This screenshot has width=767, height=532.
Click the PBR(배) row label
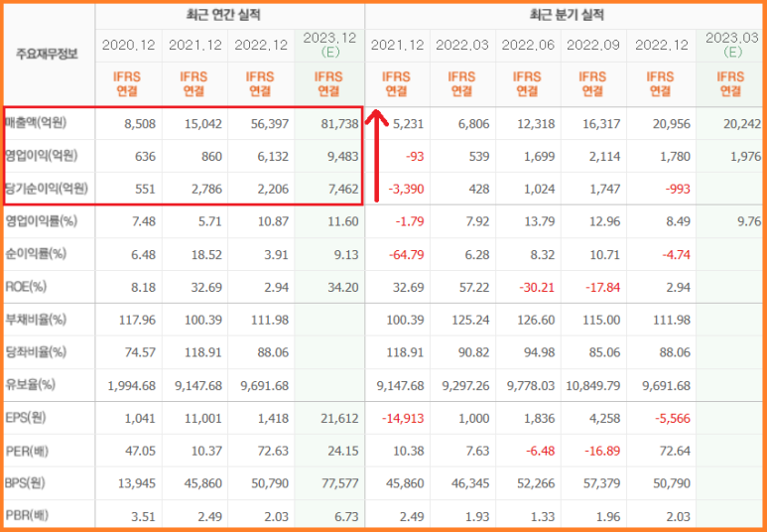[27, 516]
